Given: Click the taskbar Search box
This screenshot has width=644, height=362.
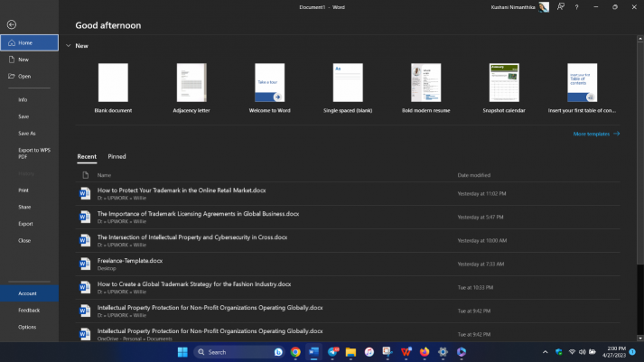Looking at the screenshot, I should click(x=239, y=352).
